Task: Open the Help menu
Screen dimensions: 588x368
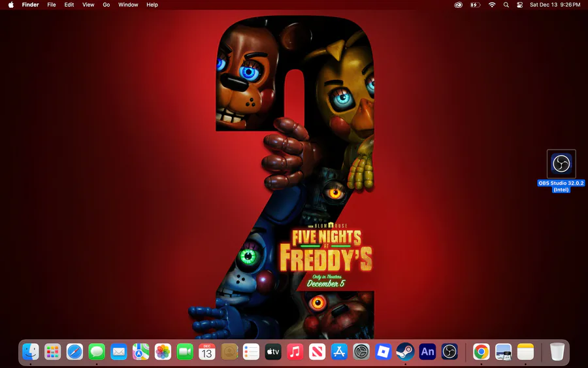Action: click(x=152, y=5)
